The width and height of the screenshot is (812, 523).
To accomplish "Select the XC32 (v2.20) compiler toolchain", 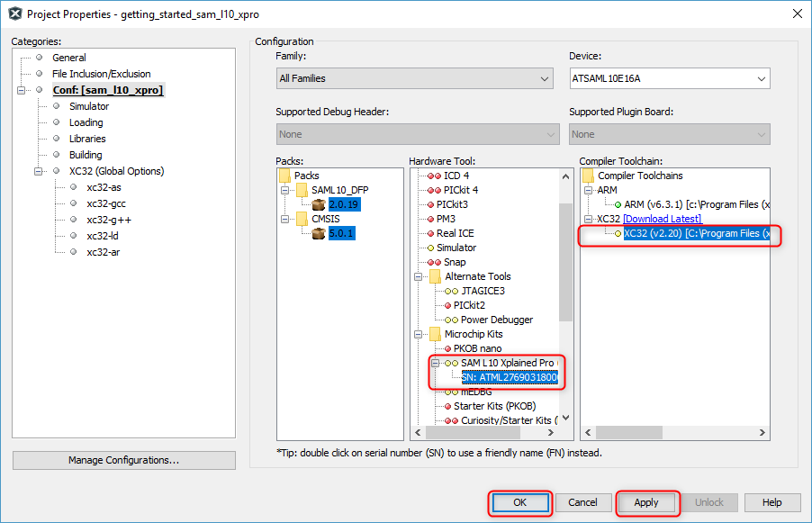I will tap(696, 234).
